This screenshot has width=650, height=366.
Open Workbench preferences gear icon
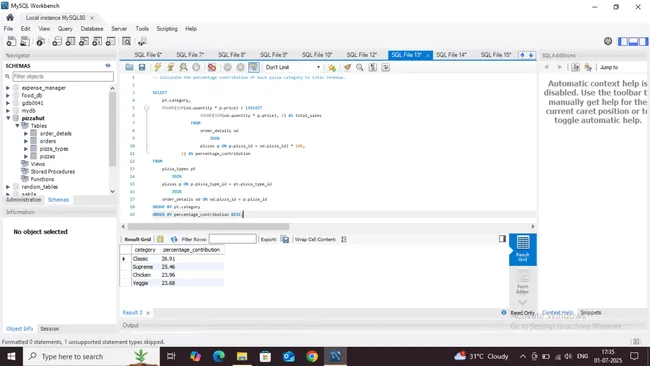(x=608, y=41)
